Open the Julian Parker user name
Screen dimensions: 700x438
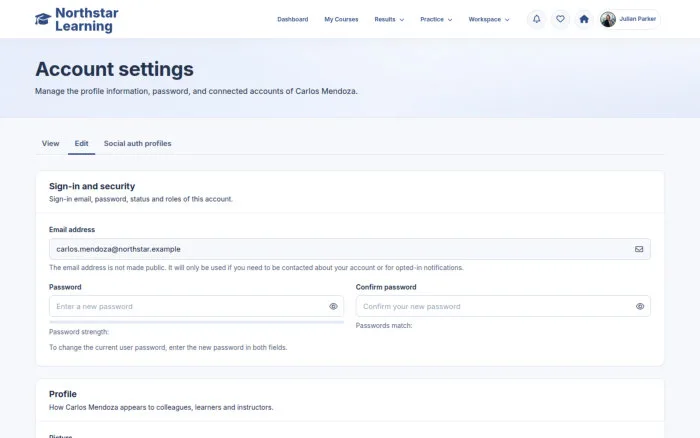[638, 19]
